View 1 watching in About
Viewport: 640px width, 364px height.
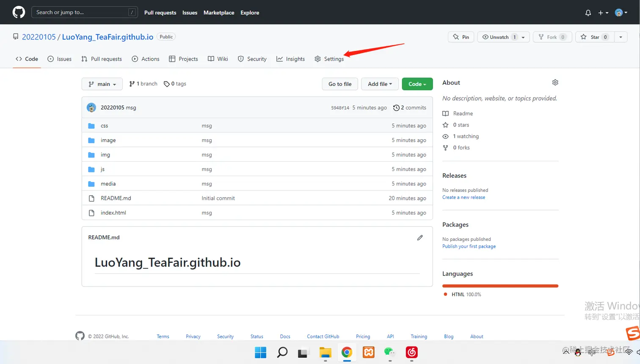pyautogui.click(x=461, y=136)
